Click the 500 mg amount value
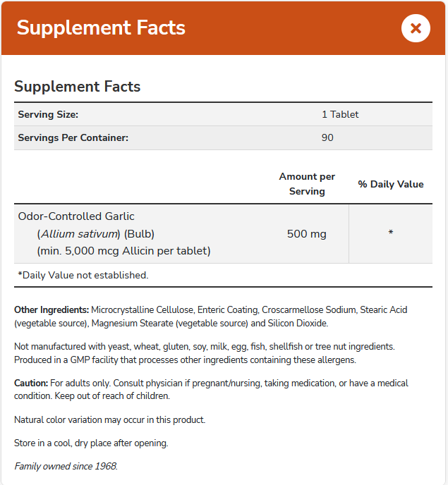This screenshot has height=485, width=448. pyautogui.click(x=307, y=233)
